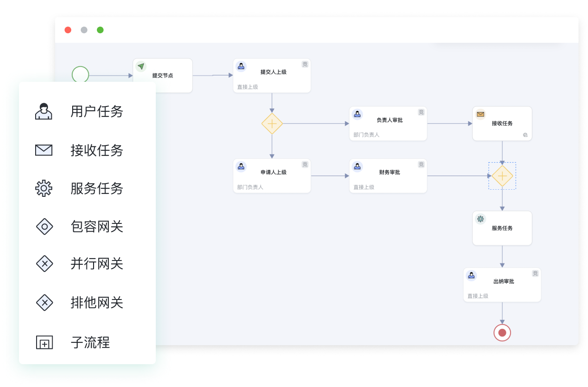Select the highlighted merge gateway with dashed border
This screenshot has width=588, height=387.
(x=502, y=176)
